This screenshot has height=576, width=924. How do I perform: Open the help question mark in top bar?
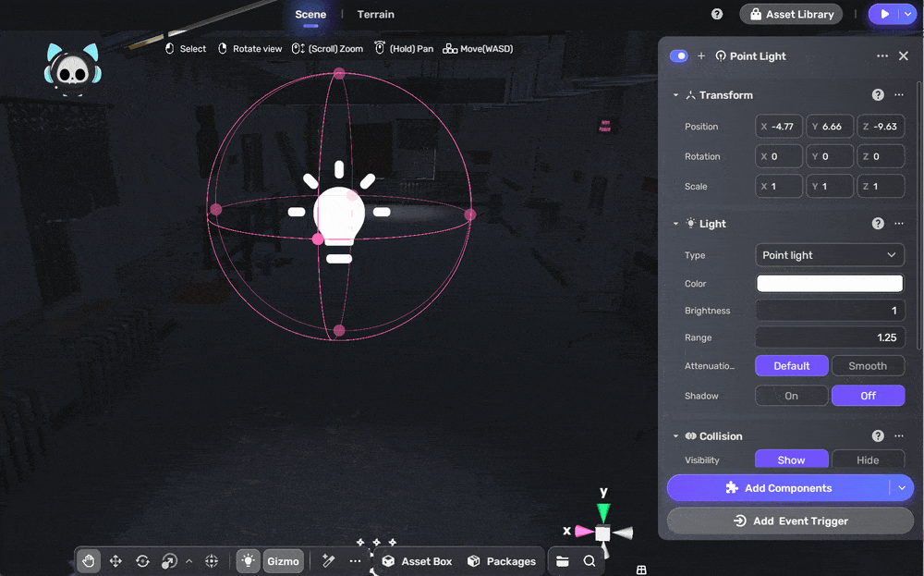pyautogui.click(x=717, y=14)
